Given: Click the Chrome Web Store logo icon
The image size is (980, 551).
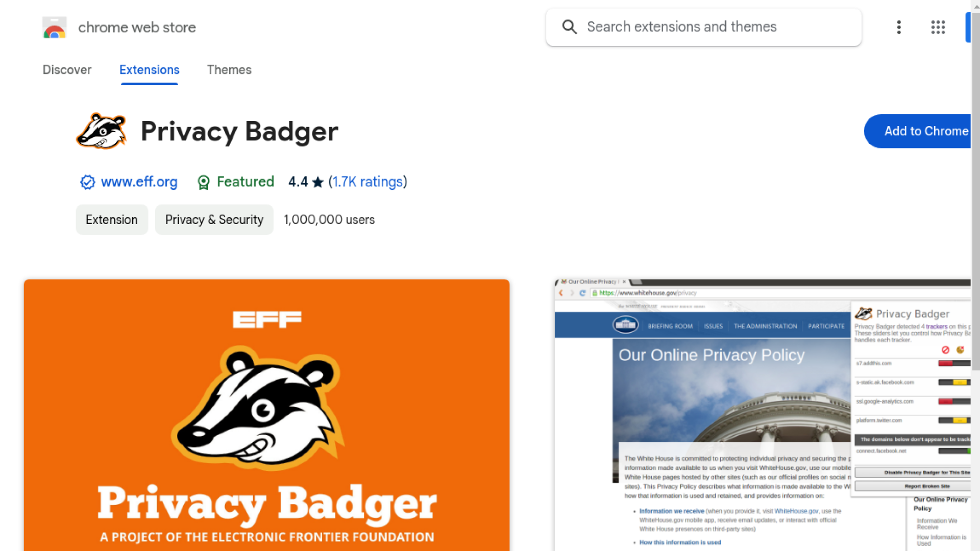Looking at the screenshot, I should click(x=55, y=28).
